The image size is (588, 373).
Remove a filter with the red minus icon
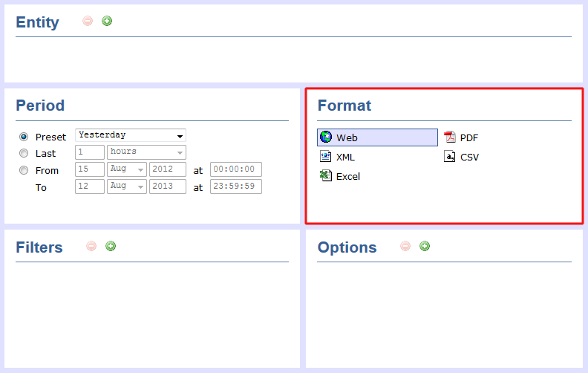point(91,246)
